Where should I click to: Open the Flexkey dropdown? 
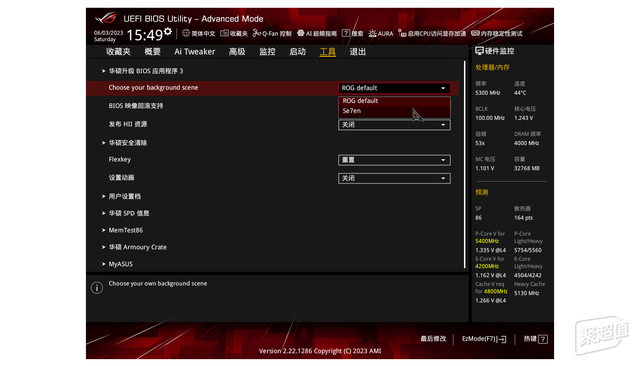(x=394, y=160)
